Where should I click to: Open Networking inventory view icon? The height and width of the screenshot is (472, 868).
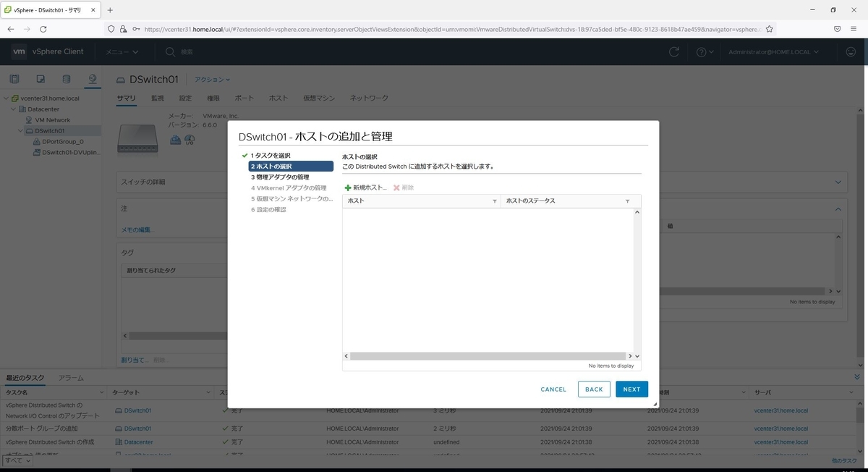coord(93,79)
